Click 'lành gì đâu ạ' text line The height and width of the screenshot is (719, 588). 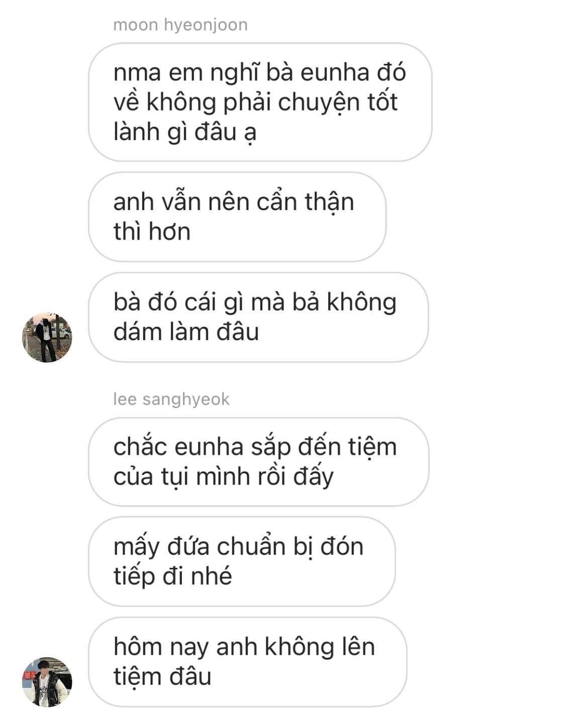point(185,132)
